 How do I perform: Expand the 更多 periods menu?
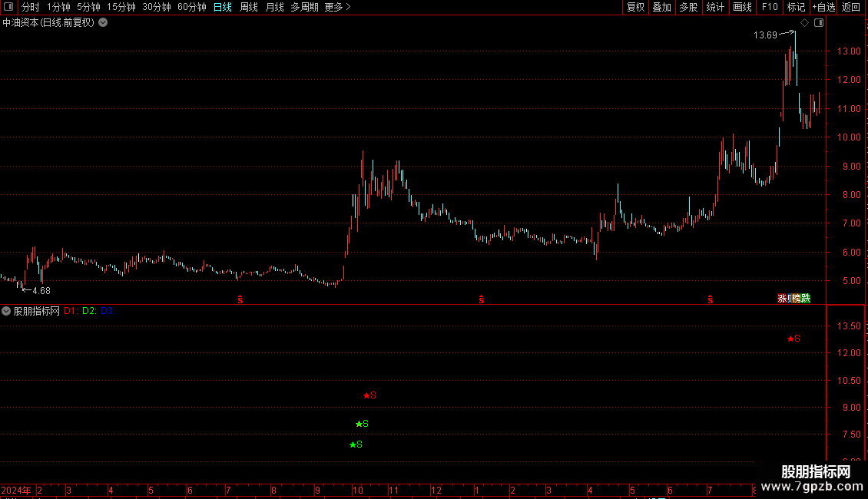(338, 7)
